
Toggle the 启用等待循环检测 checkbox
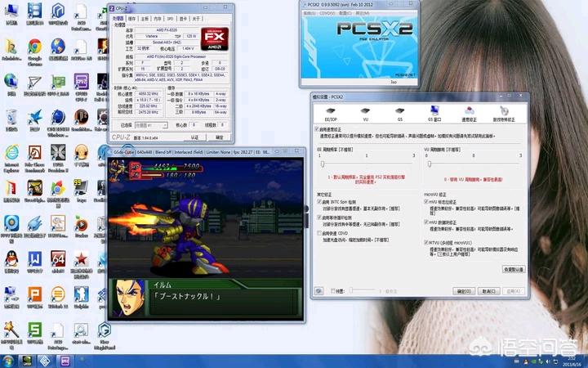point(319,218)
